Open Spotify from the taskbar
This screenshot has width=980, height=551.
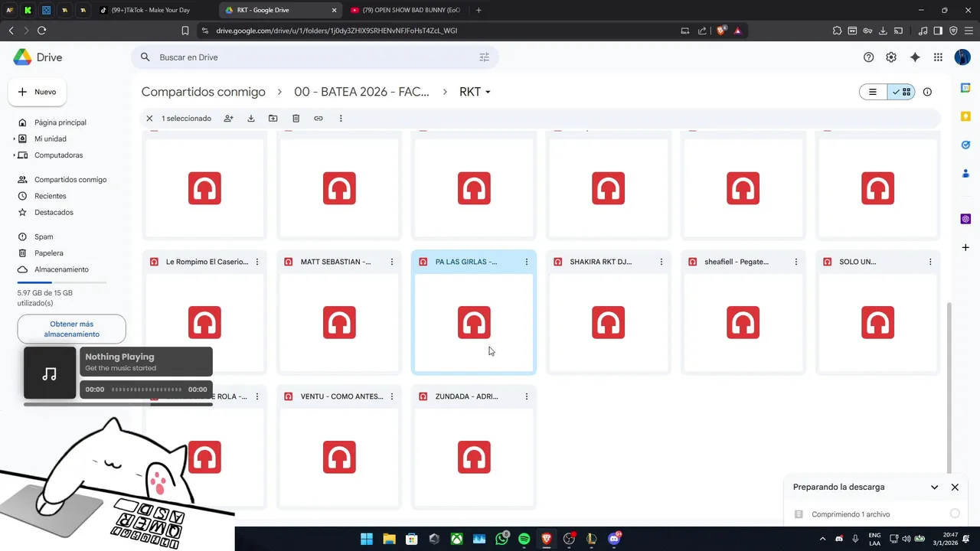click(x=524, y=539)
